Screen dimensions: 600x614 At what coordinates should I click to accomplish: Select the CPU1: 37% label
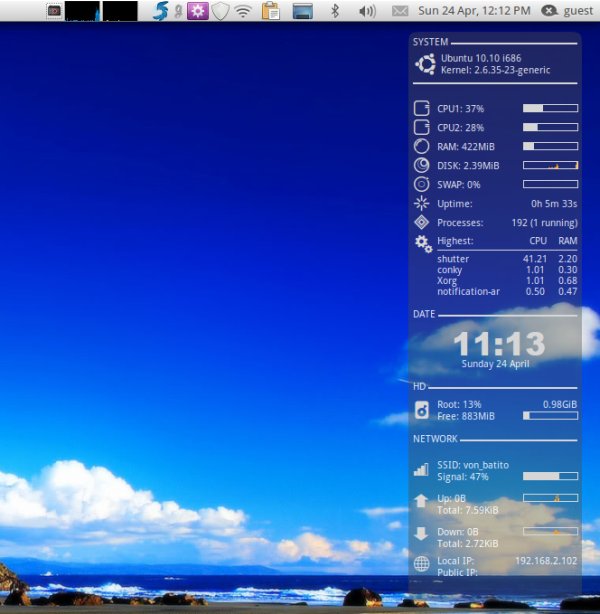pyautogui.click(x=461, y=108)
